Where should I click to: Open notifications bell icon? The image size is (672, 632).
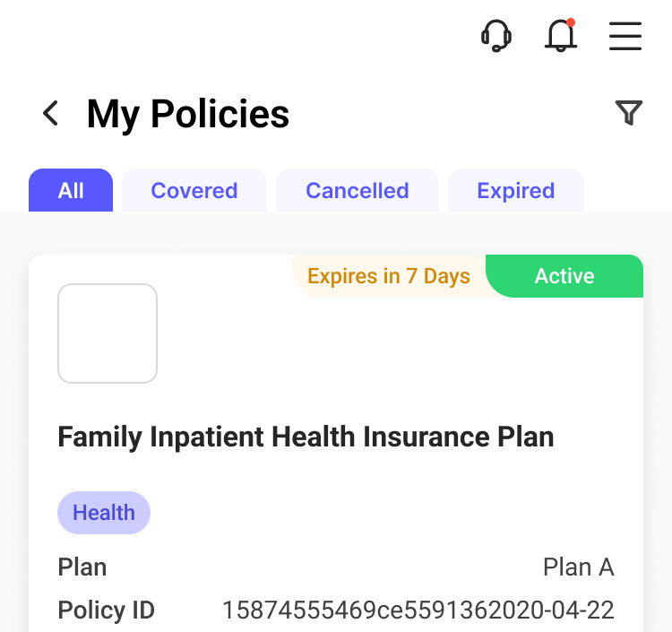click(x=561, y=36)
